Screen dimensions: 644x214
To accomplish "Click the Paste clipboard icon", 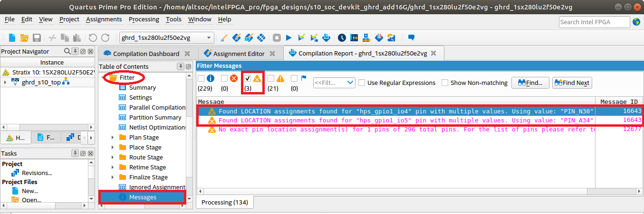I will pyautogui.click(x=77, y=37).
